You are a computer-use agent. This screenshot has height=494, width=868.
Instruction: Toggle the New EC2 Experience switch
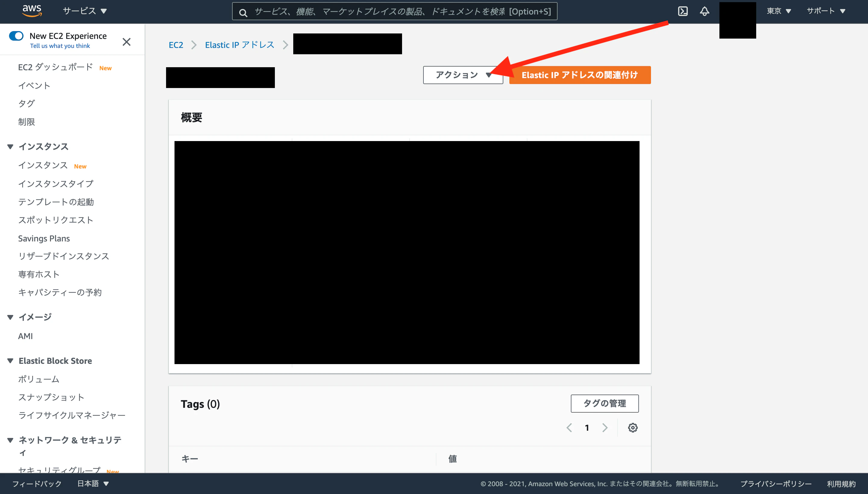click(16, 36)
